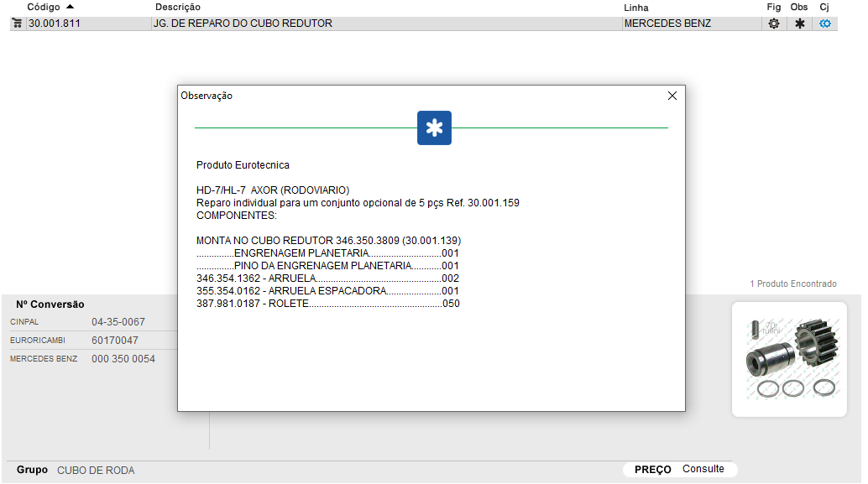Click the blue asterisk icon in the Observação dialog
The width and height of the screenshot is (868, 484).
434,128
